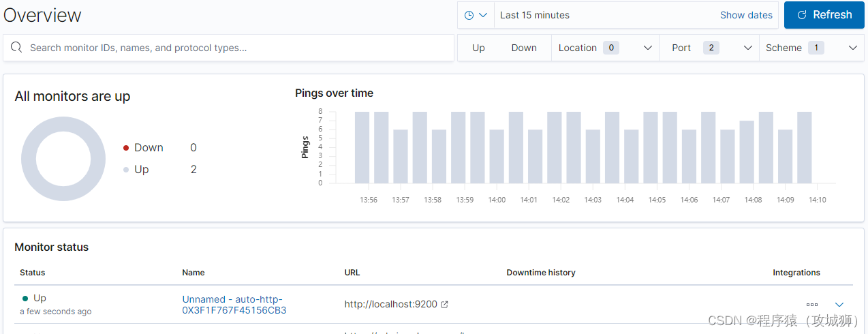
Task: Click the search magnifier icon
Action: click(x=16, y=48)
